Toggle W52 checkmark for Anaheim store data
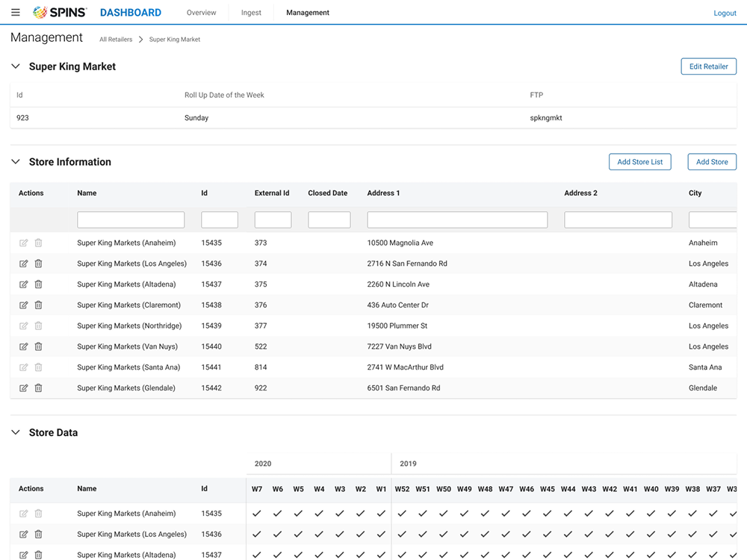Image resolution: width=747 pixels, height=560 pixels. click(402, 514)
